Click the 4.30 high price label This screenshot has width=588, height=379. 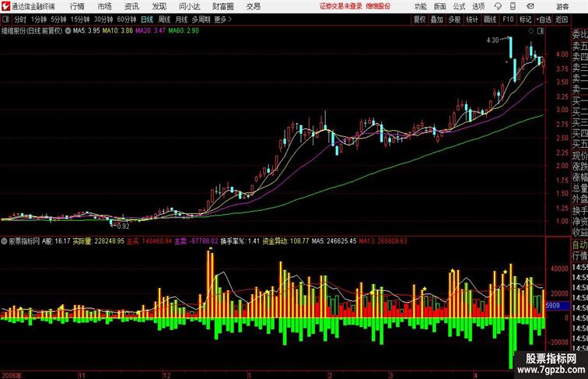coord(493,40)
